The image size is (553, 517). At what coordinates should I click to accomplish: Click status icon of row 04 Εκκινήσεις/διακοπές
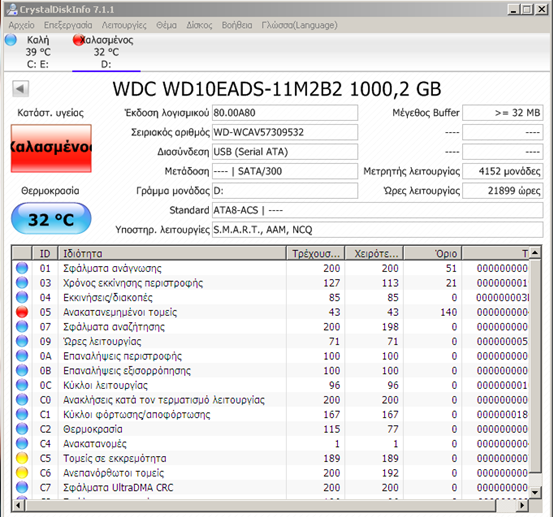click(x=22, y=297)
